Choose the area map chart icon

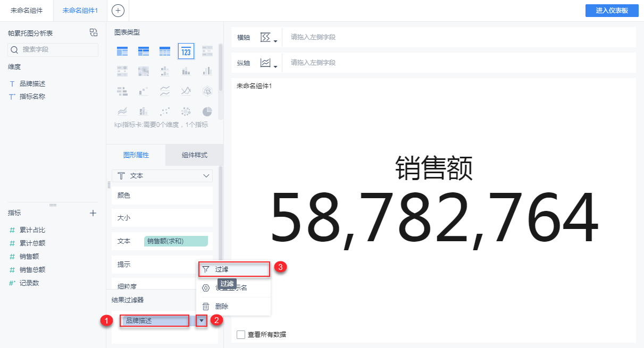pyautogui.click(x=144, y=71)
